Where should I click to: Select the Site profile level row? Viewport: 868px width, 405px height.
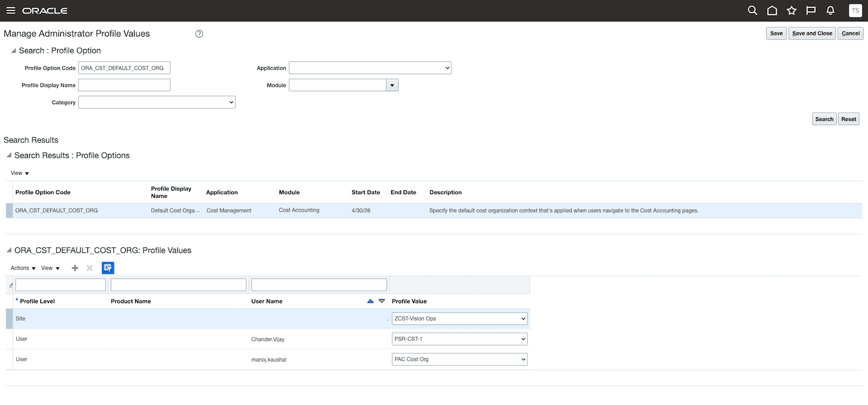coord(268,319)
